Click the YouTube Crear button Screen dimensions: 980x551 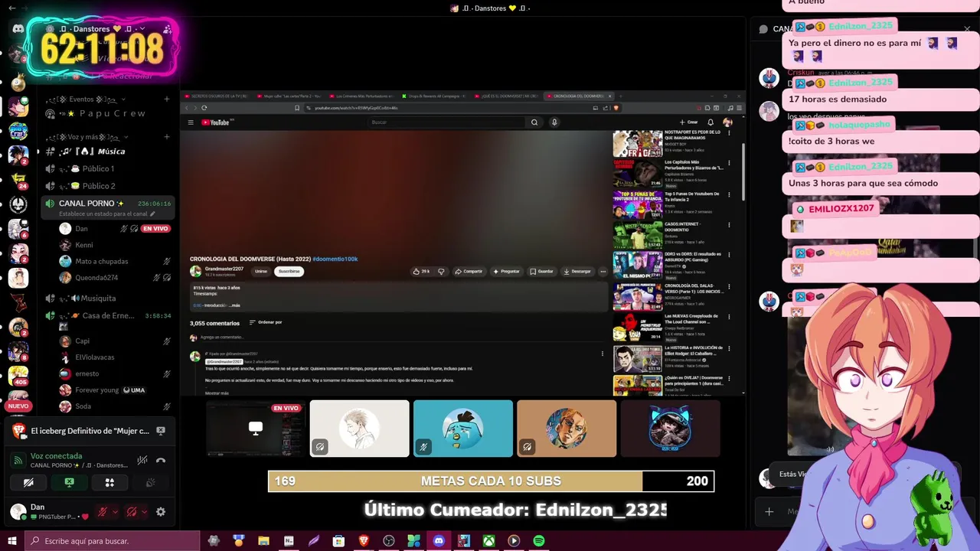(689, 122)
